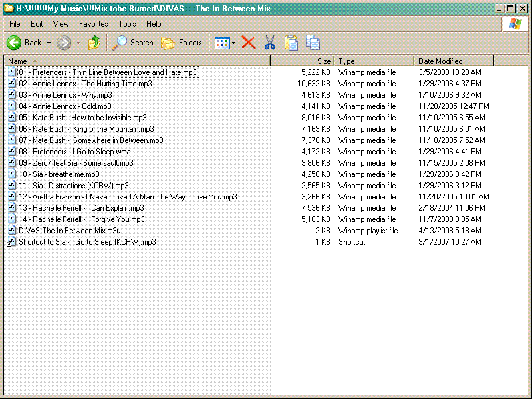Viewport: 532px width, 399px height.
Task: Click the icon of Sia - breathe me.mp3
Action: 12,174
